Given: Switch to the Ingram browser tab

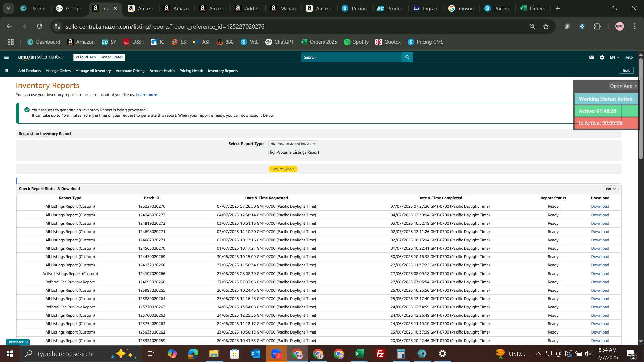Looking at the screenshot, I should 426,8.
